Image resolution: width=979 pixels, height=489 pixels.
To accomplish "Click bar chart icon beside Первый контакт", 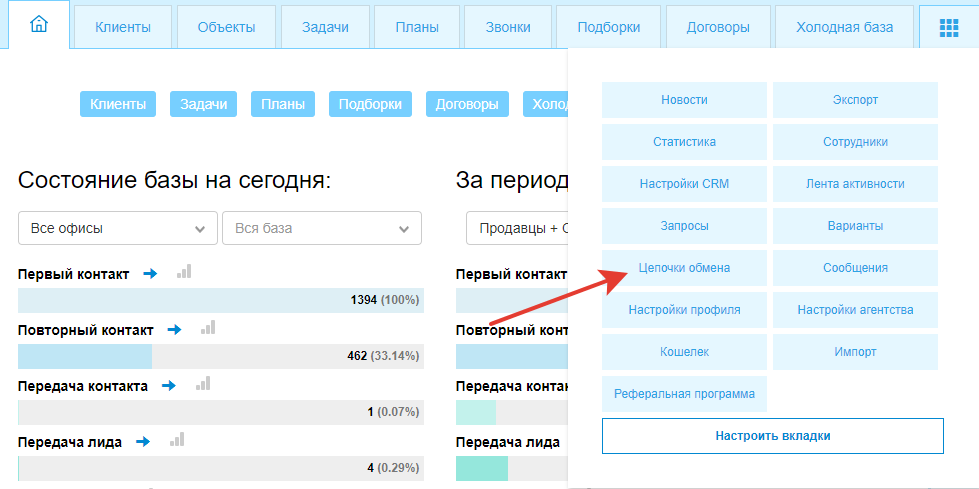I will [183, 272].
